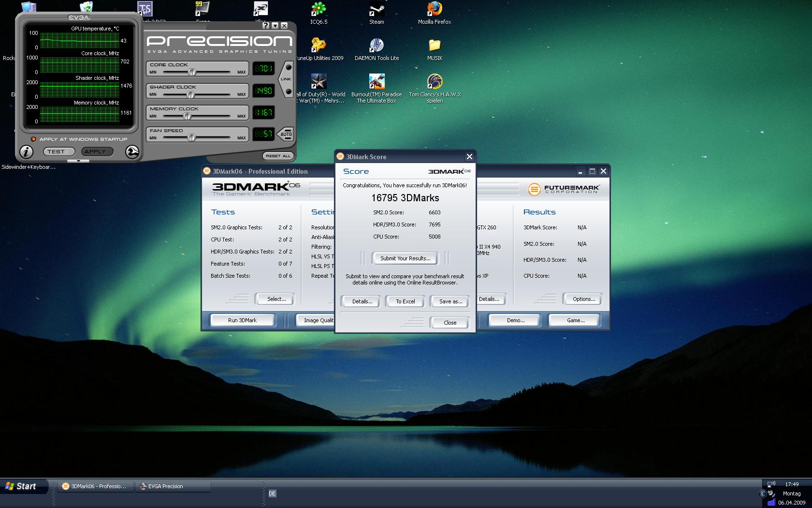Open the Xfire desktop icon

pyautogui.click(x=261, y=9)
